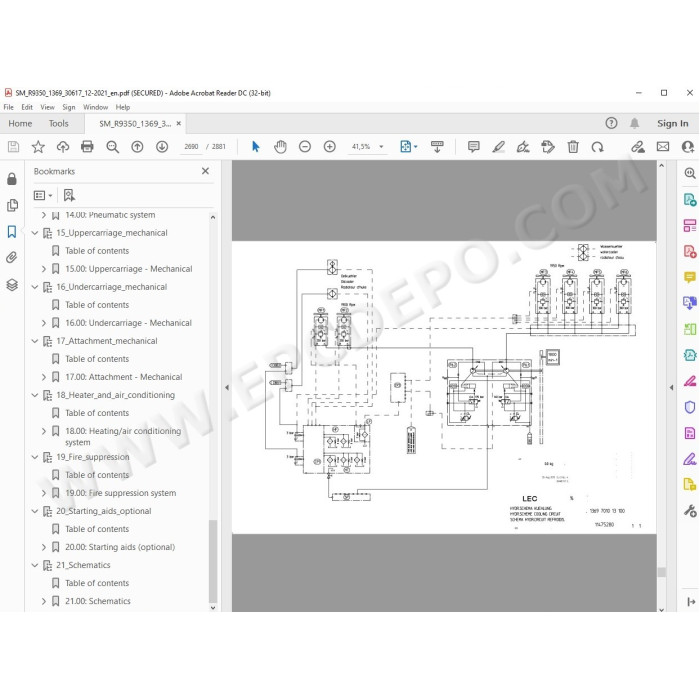Rotate the page with the rotate icon
Screen dimensions: 700x700
tap(597, 146)
